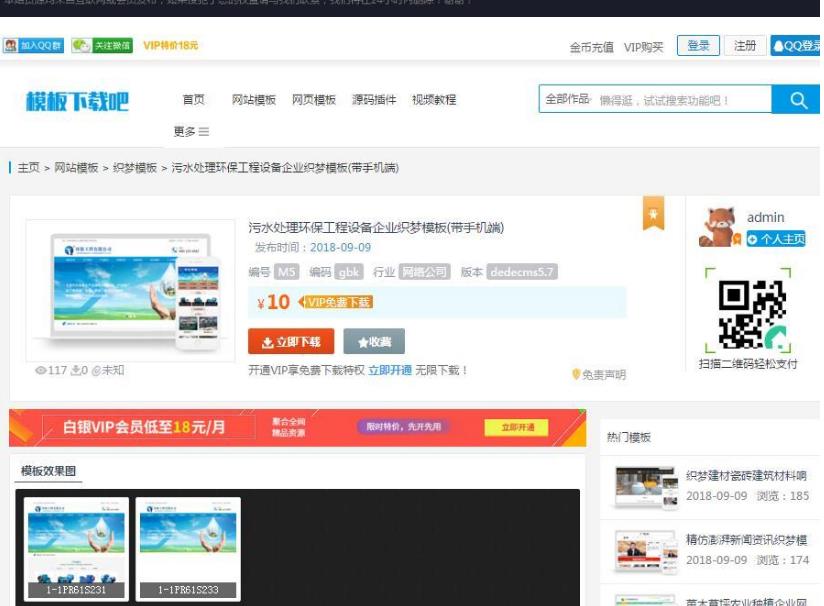Click the M5 编号 tag
This screenshot has width=824, height=606.
pyautogui.click(x=286, y=272)
